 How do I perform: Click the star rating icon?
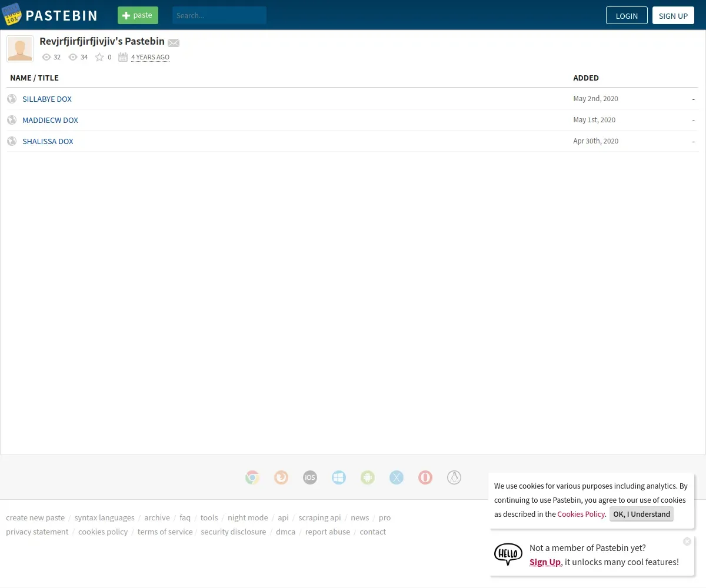coord(99,57)
